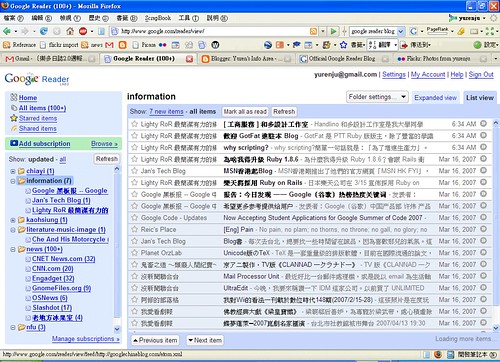This screenshot has width=500, height=362.
Task: Open OSNews (6) feed
Action: (50, 298)
